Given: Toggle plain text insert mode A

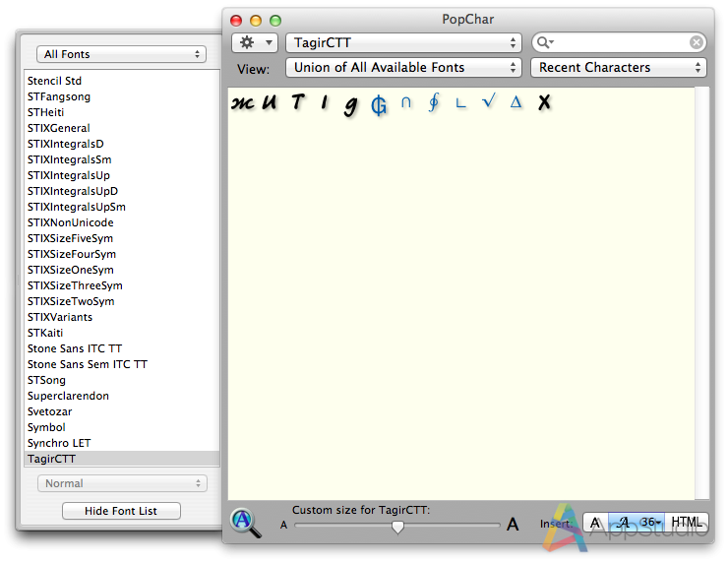Looking at the screenshot, I should pos(596,523).
